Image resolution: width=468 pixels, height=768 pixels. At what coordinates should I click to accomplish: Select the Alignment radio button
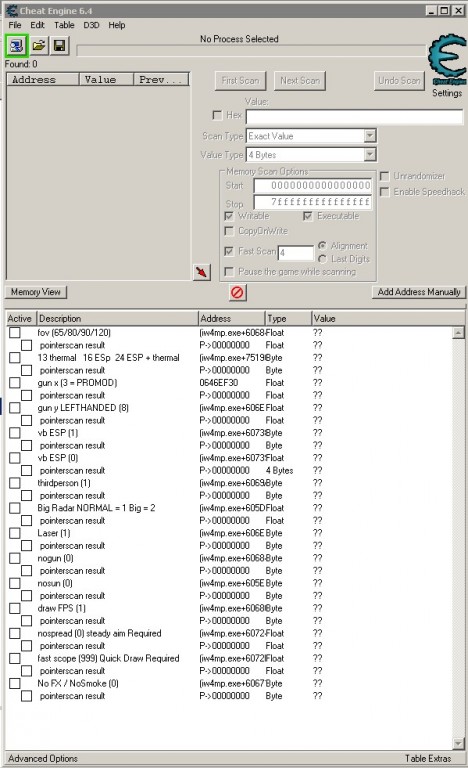coord(322,245)
